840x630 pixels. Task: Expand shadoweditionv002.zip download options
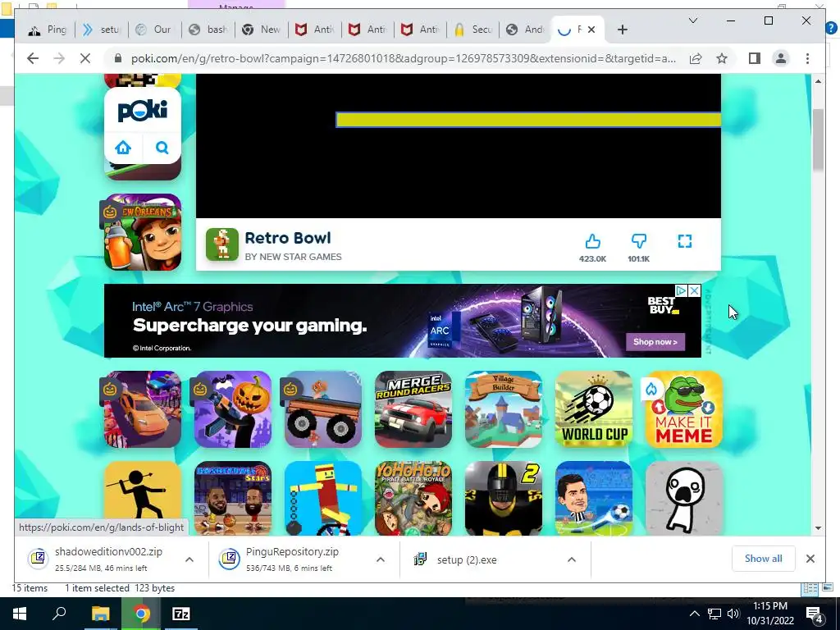click(189, 559)
